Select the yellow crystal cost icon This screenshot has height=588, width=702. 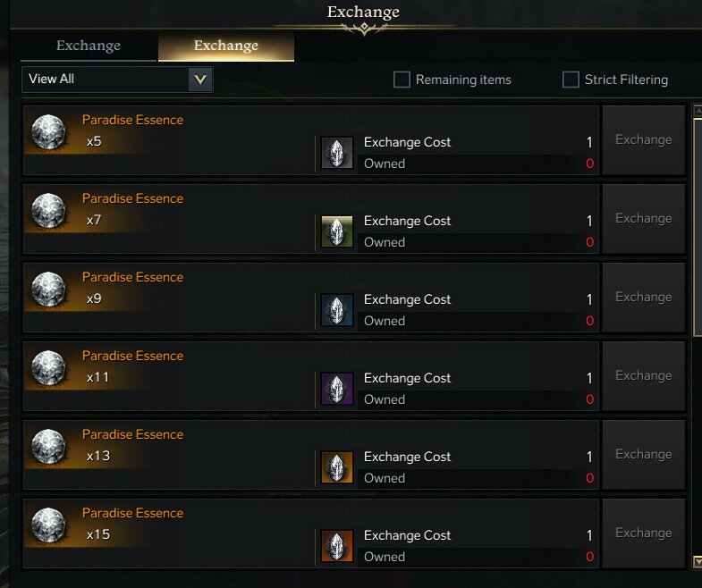pyautogui.click(x=337, y=467)
